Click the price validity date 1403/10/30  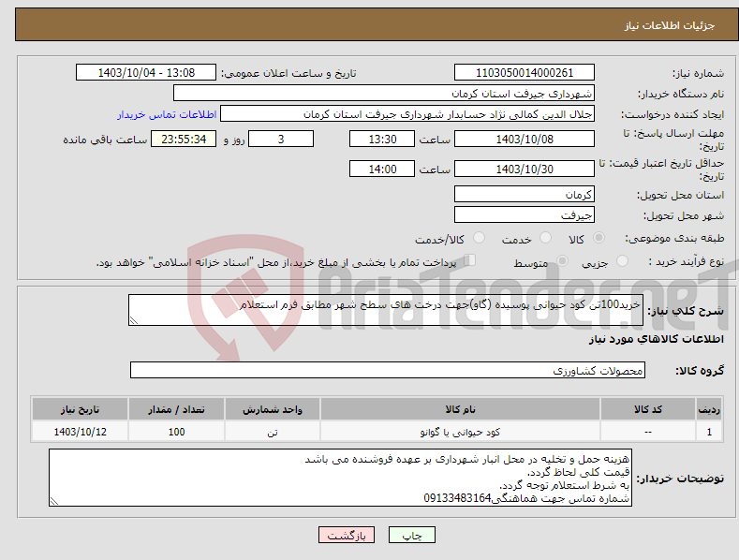[525, 169]
